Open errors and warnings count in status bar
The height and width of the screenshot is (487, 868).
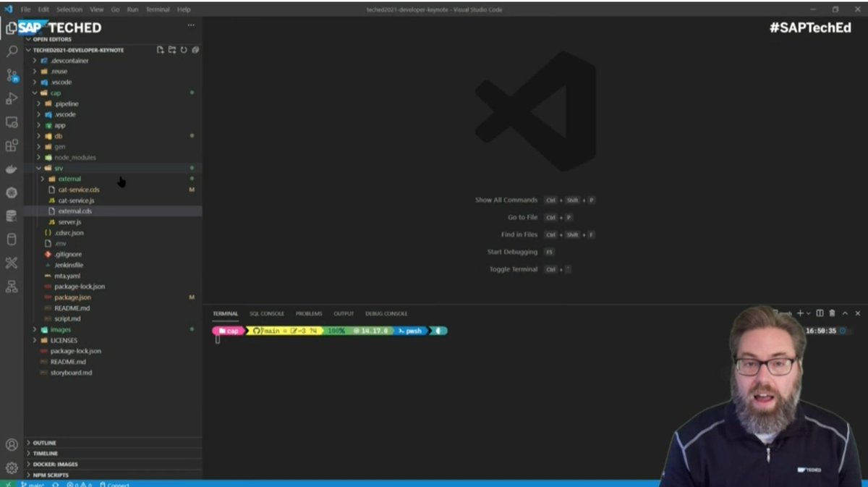(x=78, y=484)
